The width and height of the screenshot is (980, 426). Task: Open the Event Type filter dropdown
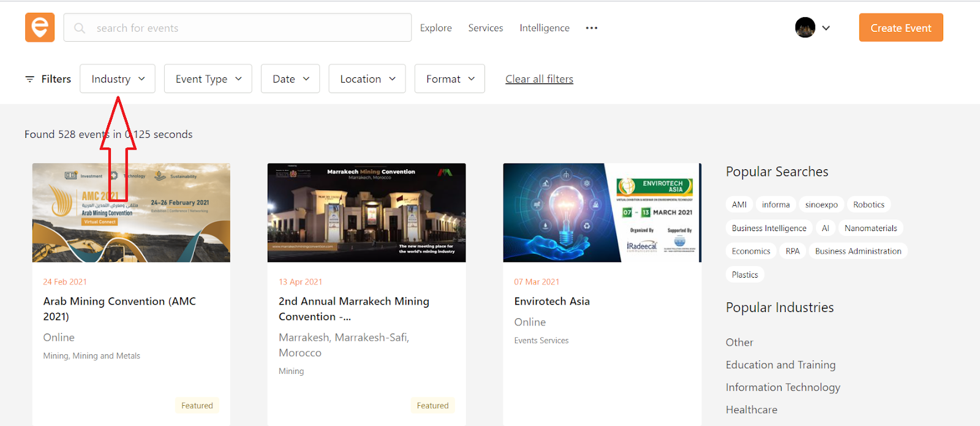click(x=208, y=79)
